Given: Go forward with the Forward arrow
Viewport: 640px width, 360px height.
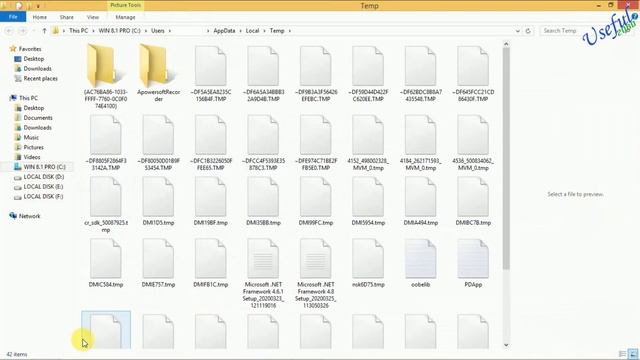Looking at the screenshot, I should [x=23, y=31].
